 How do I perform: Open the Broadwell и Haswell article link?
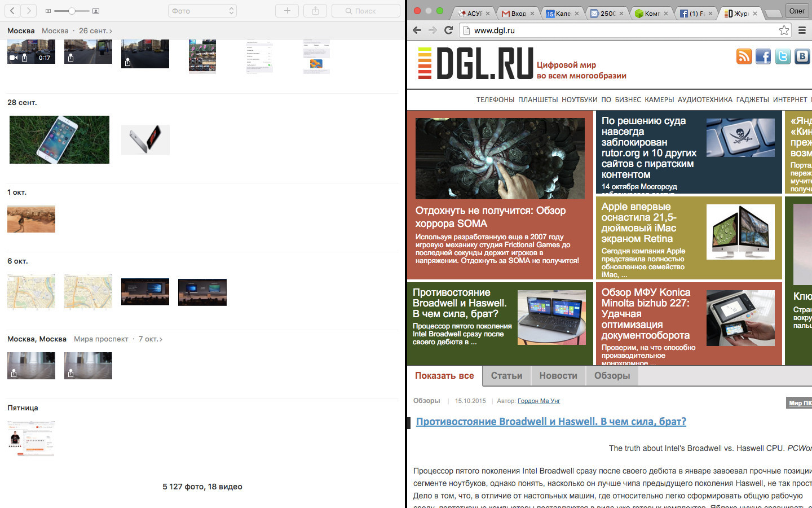click(550, 422)
